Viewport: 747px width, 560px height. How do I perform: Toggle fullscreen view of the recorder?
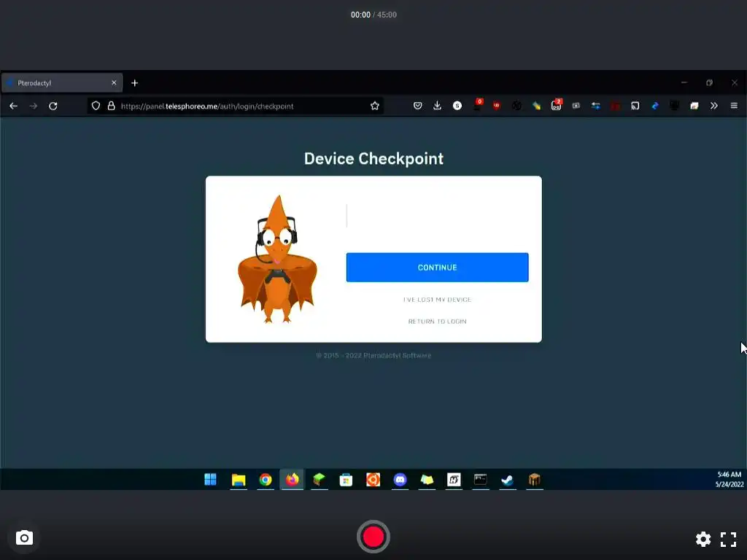(x=729, y=539)
